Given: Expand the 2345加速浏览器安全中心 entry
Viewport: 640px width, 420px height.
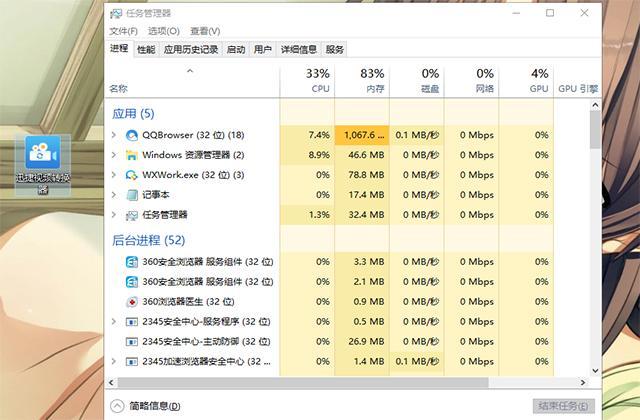Looking at the screenshot, I should pyautogui.click(x=114, y=362).
